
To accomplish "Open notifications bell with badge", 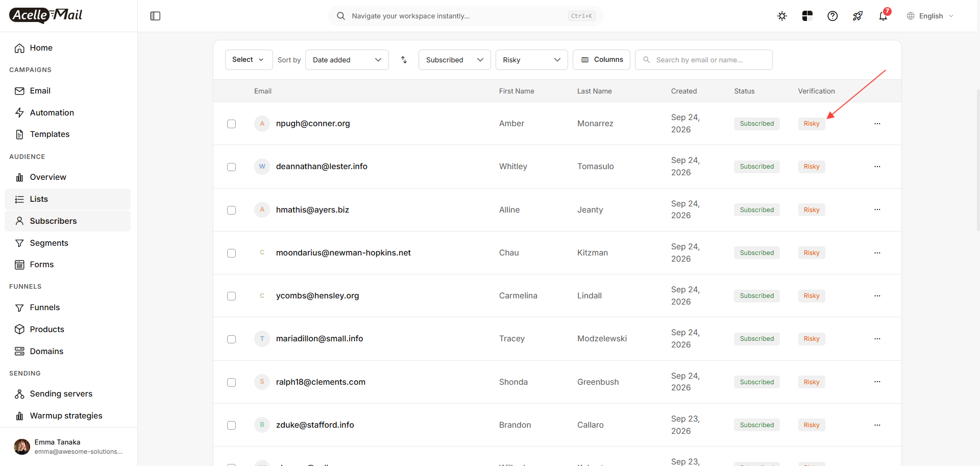I will [884, 16].
